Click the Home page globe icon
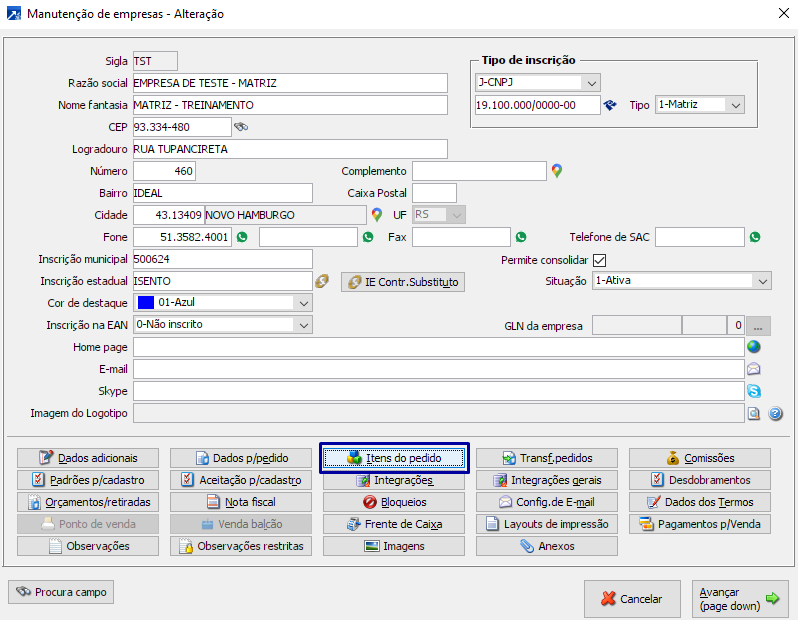Viewport: 798px width, 620px height. 754,347
